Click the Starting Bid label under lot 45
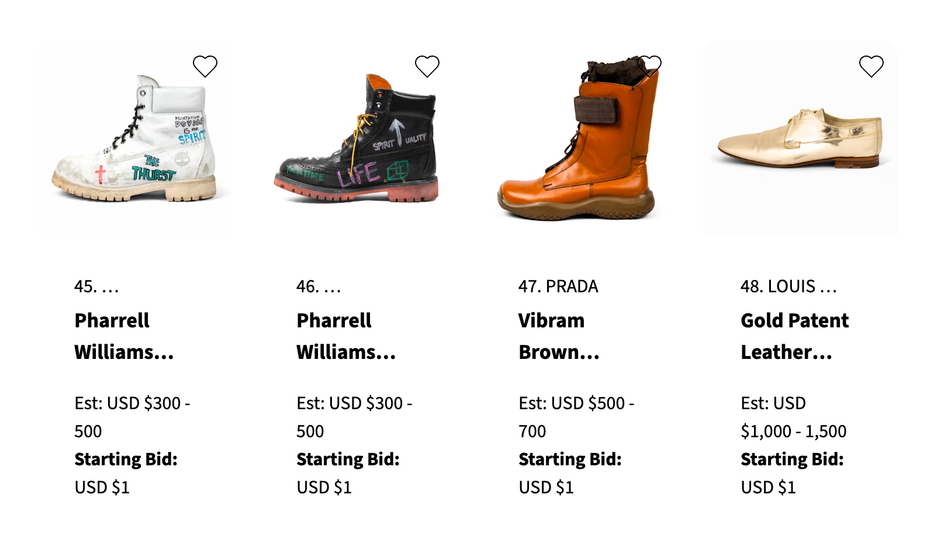This screenshot has height=560, width=934. pyautogui.click(x=126, y=459)
